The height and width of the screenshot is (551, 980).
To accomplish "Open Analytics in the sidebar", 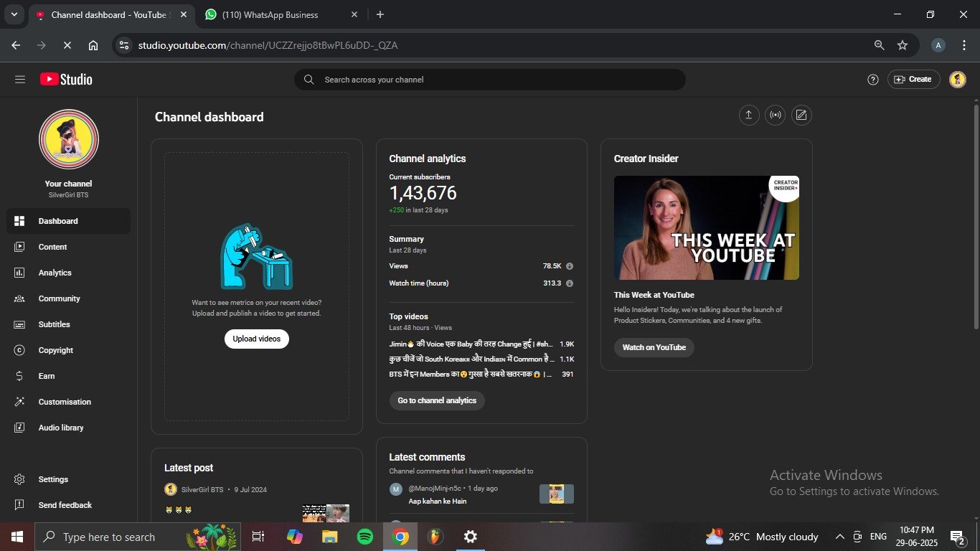I will point(68,273).
